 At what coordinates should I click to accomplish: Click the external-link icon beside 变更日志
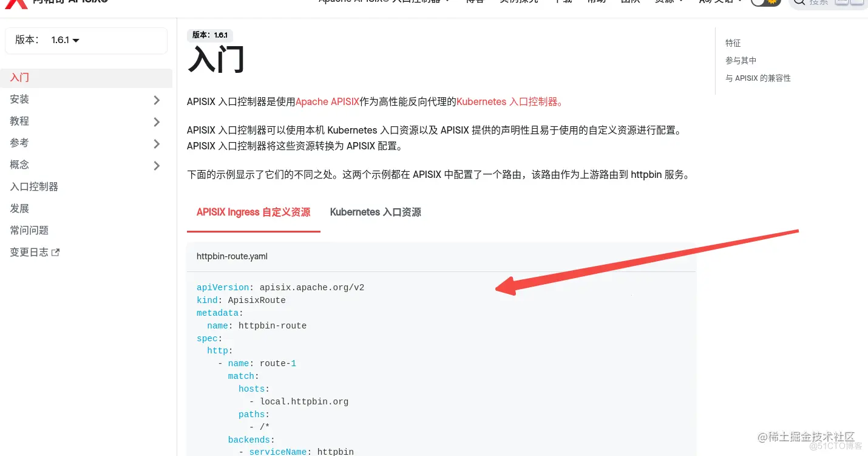(56, 253)
